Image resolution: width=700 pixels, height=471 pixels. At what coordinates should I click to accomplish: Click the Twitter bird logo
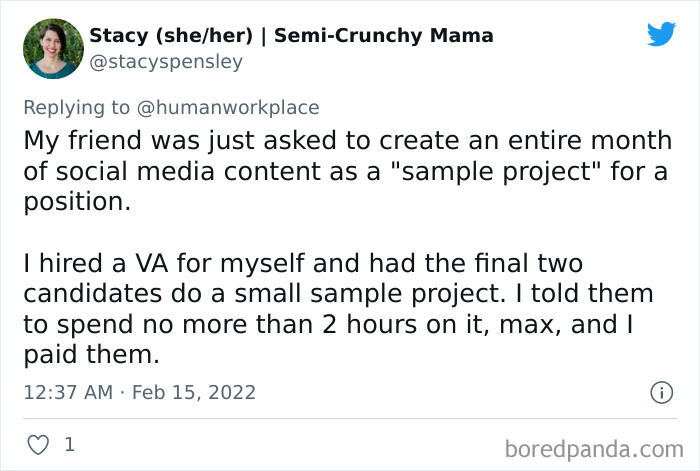coord(661,34)
